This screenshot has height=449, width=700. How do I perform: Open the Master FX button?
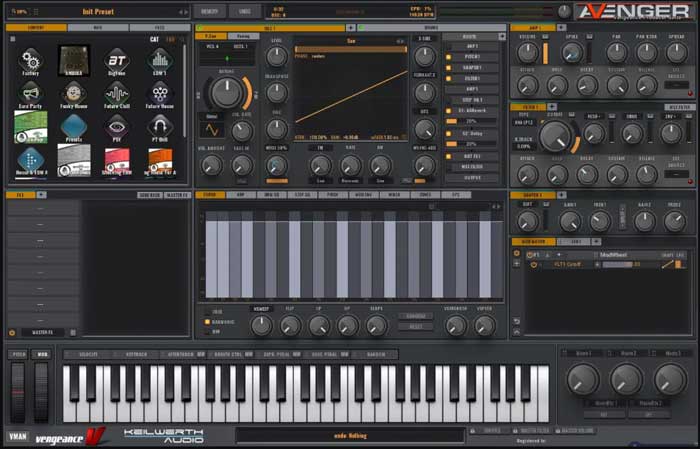tap(177, 195)
